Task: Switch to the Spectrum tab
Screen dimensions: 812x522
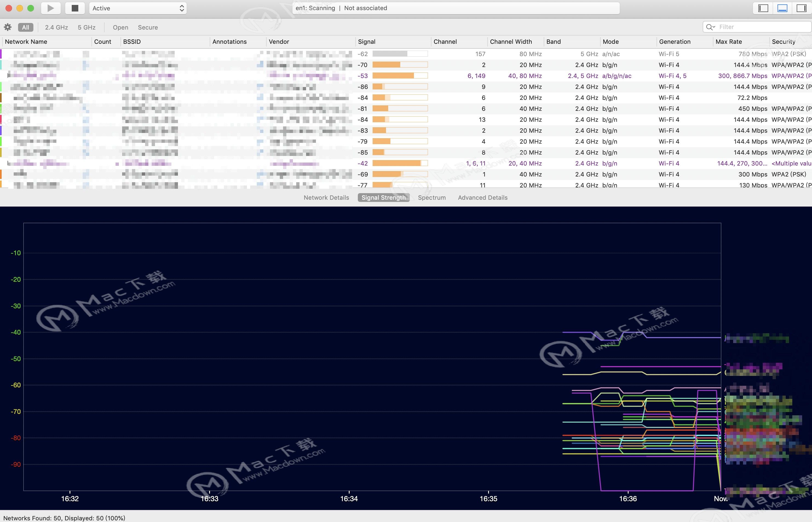Action: (431, 198)
